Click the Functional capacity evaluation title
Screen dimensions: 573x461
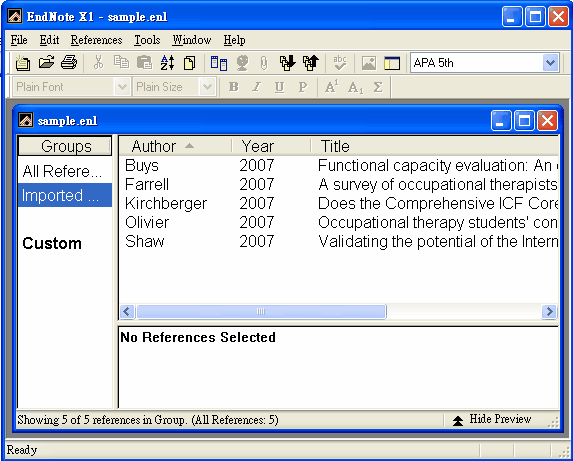[438, 165]
